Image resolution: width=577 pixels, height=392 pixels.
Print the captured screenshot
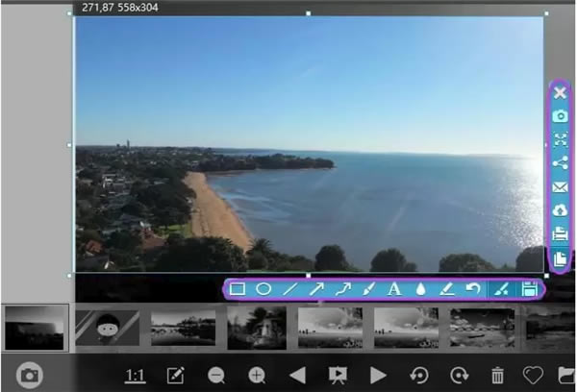pos(560,233)
